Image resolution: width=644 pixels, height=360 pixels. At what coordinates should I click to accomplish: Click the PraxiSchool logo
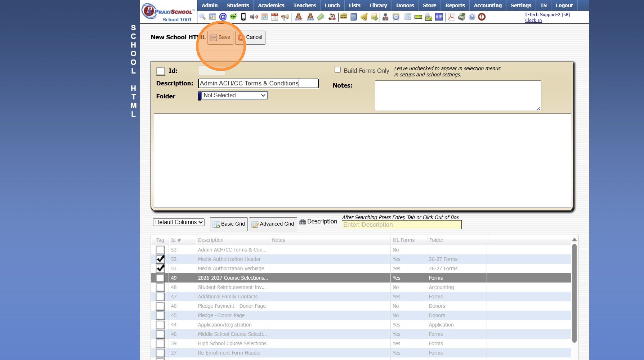(x=169, y=12)
